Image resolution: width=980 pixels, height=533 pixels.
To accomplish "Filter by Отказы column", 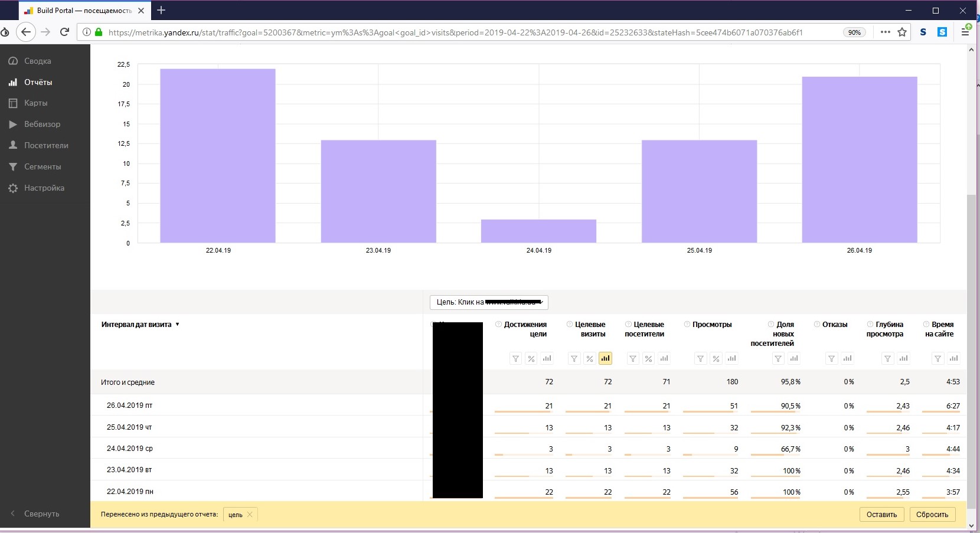I will [x=831, y=358].
